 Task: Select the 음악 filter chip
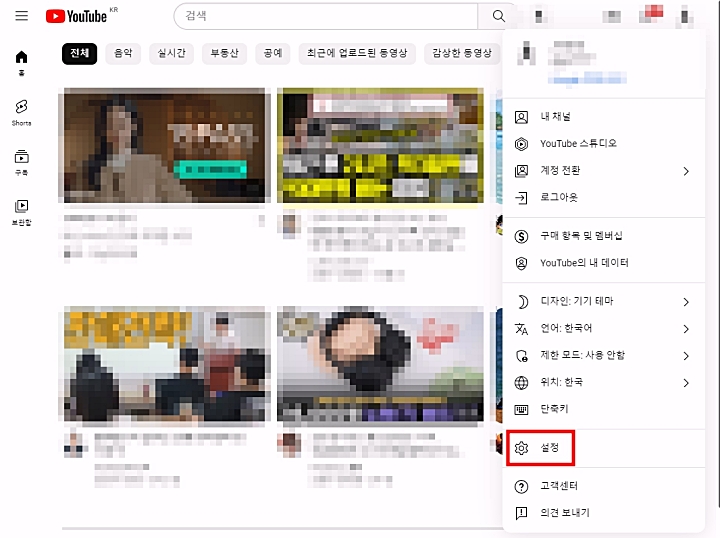tap(123, 53)
